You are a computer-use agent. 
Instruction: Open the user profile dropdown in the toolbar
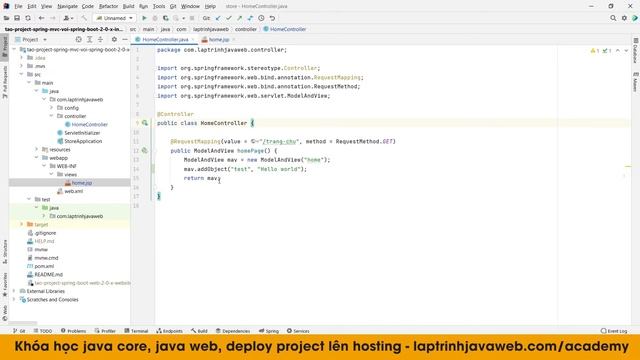(68, 18)
